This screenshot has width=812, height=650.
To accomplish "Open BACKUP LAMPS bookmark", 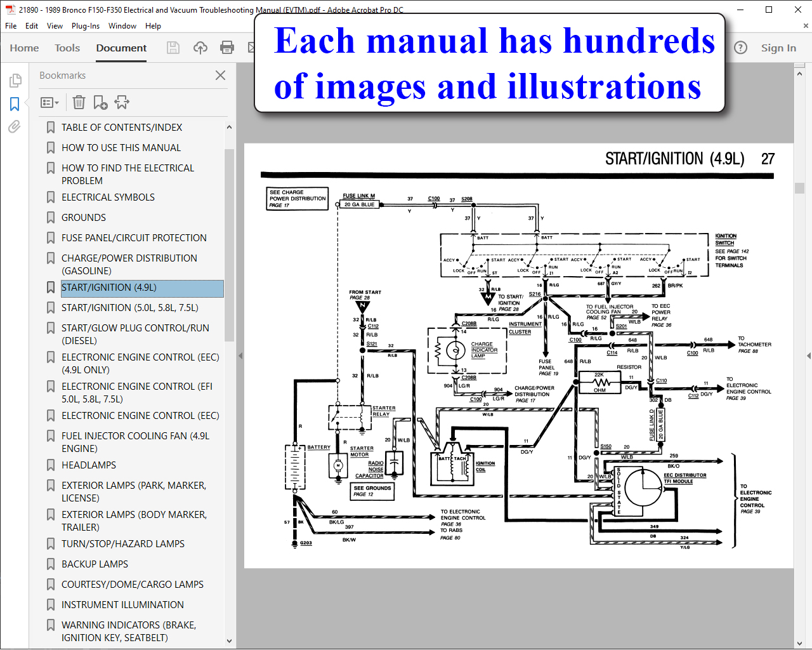I will click(95, 564).
